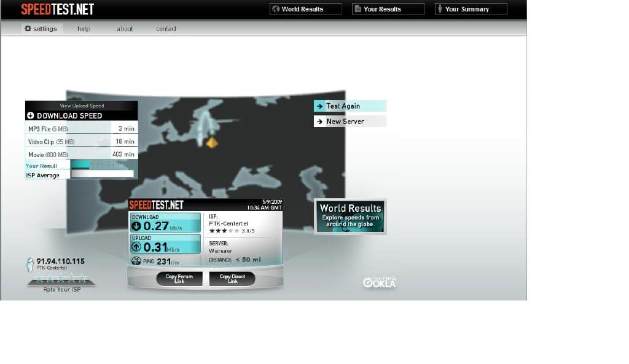Click the arrow icon on New Server

319,122
